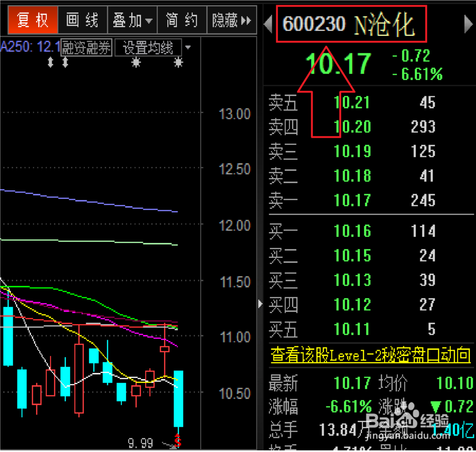This screenshot has width=476, height=452.
Task: Click the dollar sign icon at chart bottom
Action: point(179,442)
